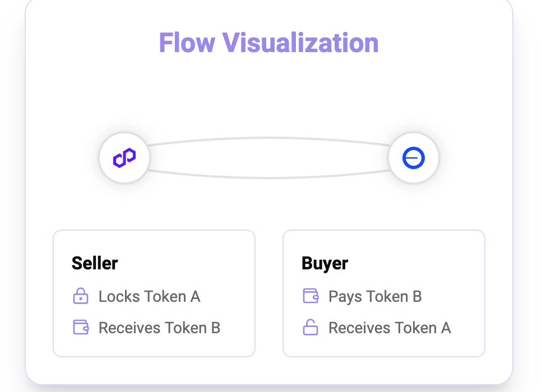Click the Buyer heading
The width and height of the screenshot is (542, 392).
click(325, 264)
